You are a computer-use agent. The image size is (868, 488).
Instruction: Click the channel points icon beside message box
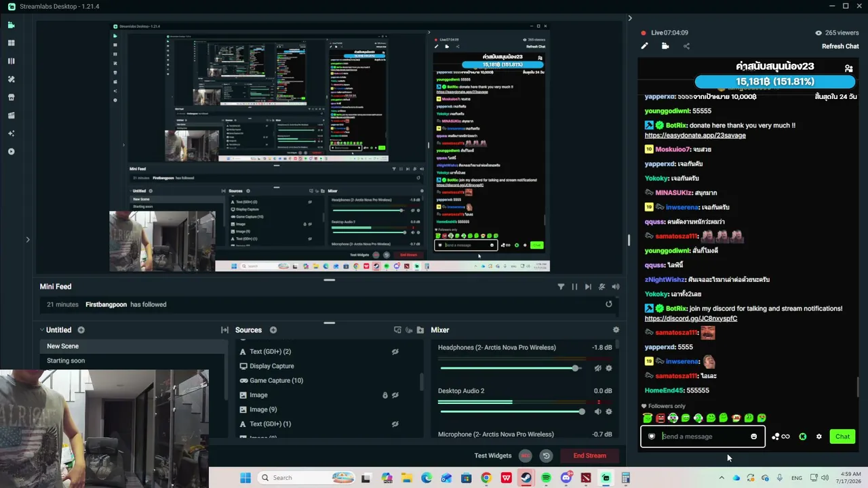[x=781, y=436]
